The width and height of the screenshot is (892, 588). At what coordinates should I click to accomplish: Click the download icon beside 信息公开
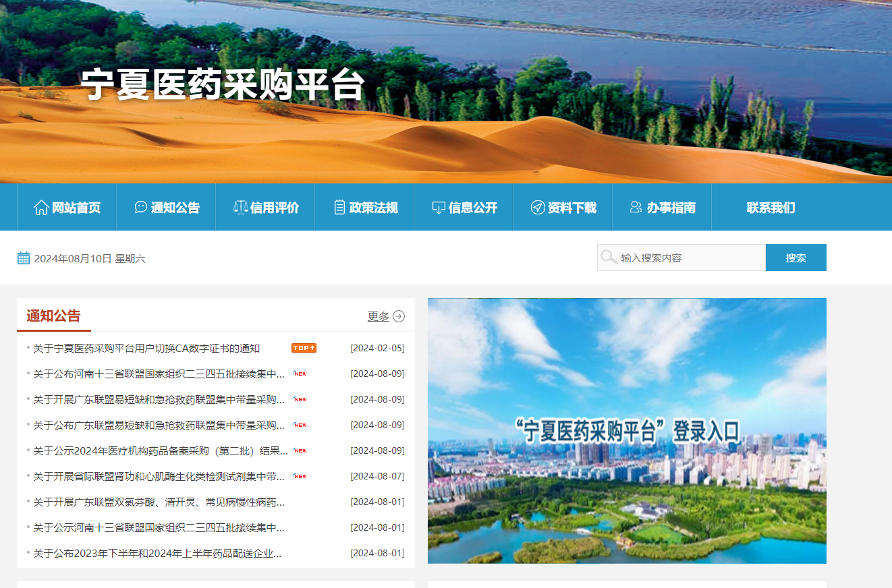[439, 207]
